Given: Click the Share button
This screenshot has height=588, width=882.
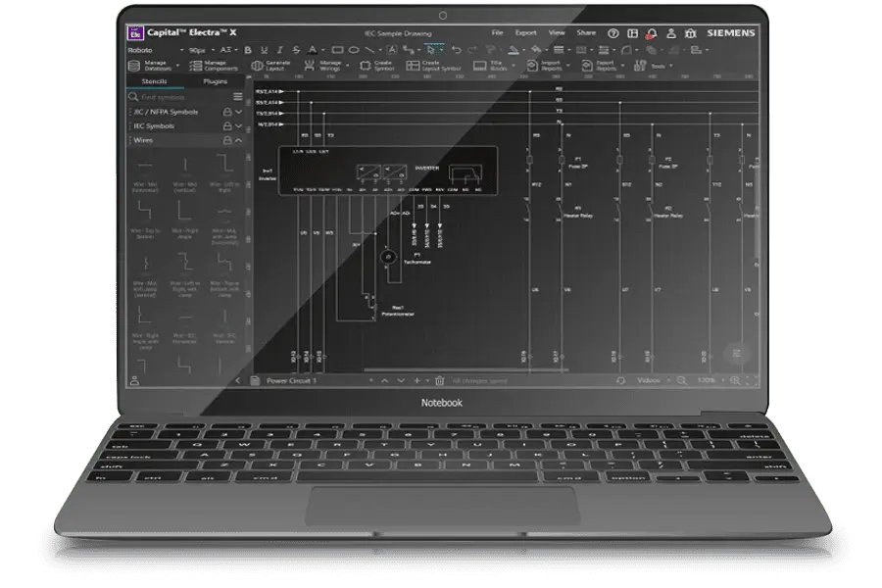Looking at the screenshot, I should 586,32.
